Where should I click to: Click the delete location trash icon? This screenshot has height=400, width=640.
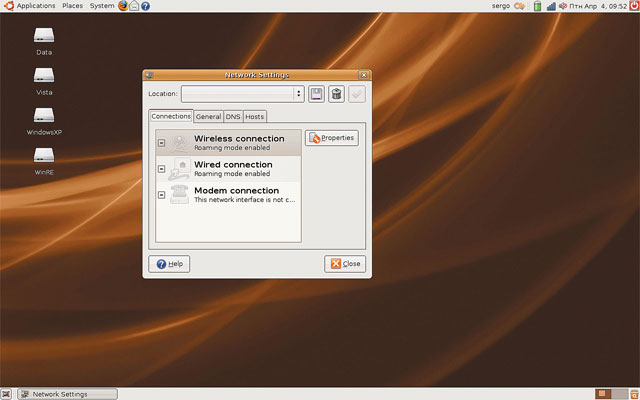tap(336, 94)
